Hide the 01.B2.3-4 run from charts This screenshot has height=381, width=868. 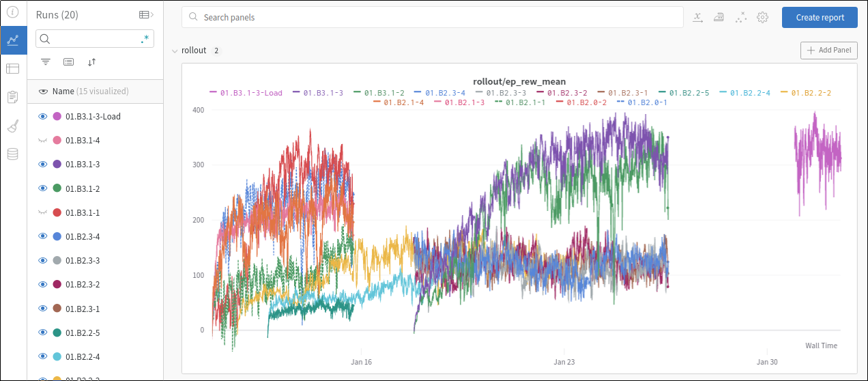42,236
